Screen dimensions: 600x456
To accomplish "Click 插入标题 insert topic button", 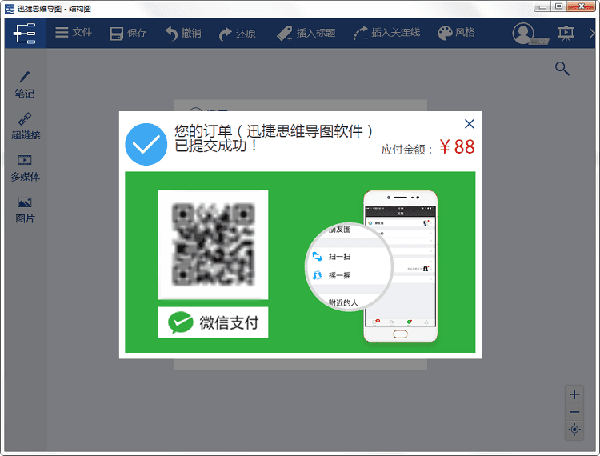I will click(x=306, y=33).
